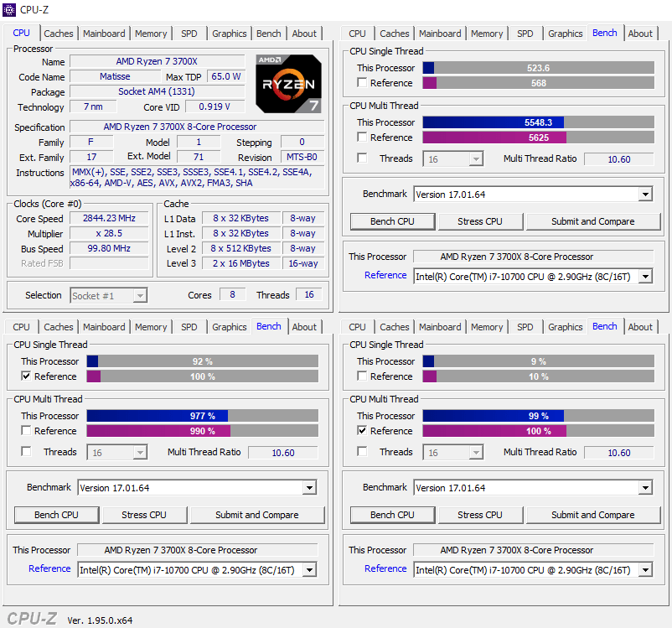Switch to SPD tab in bottom-right panel
Viewport: 672px width, 628px height.
click(525, 327)
